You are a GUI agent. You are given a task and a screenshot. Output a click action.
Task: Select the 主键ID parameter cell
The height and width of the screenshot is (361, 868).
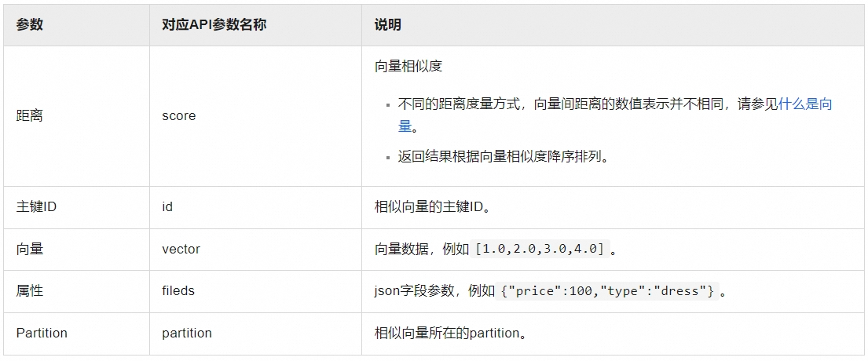[36, 207]
